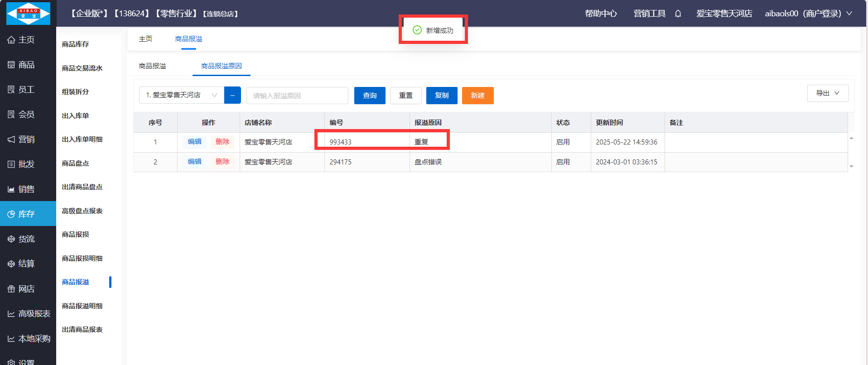This screenshot has height=365, width=868.
Task: Open 商品交易流水 submenu item
Action: pyautogui.click(x=82, y=68)
